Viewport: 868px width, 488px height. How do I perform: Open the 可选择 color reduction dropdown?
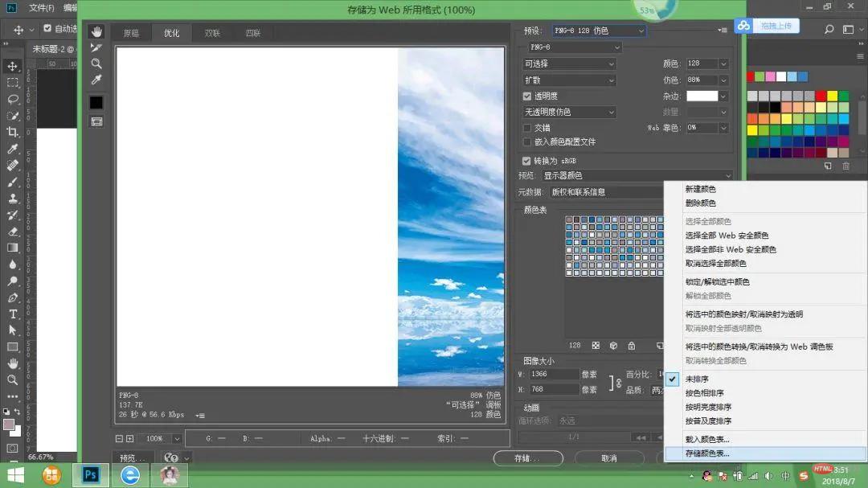point(569,64)
